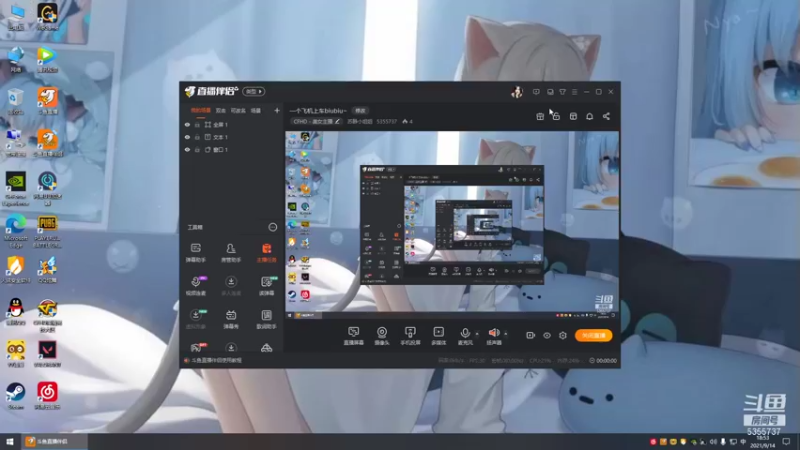The height and width of the screenshot is (450, 800).
Task: Open the taskbar notification center icon
Action: pyautogui.click(x=786, y=441)
